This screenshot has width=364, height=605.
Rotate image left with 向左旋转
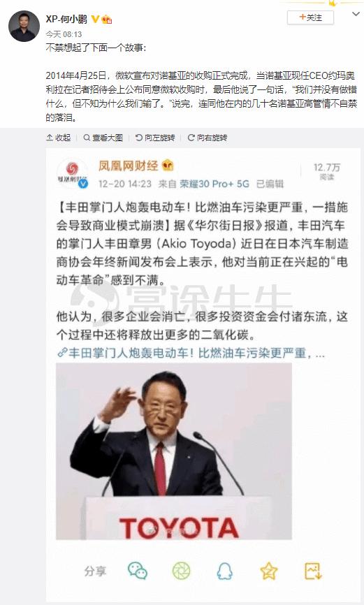click(155, 138)
